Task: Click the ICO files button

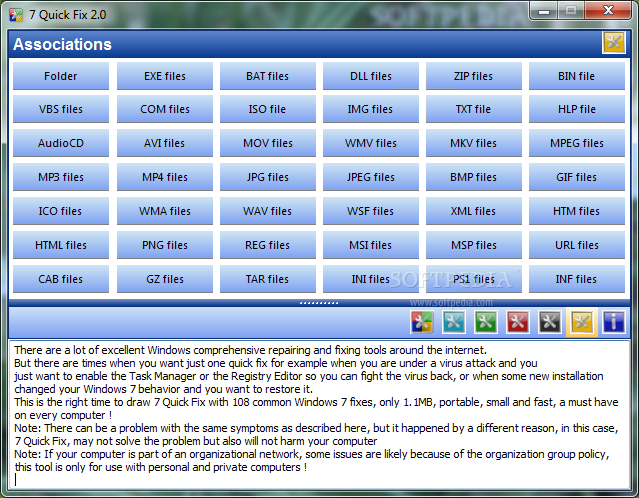Action: [61, 211]
